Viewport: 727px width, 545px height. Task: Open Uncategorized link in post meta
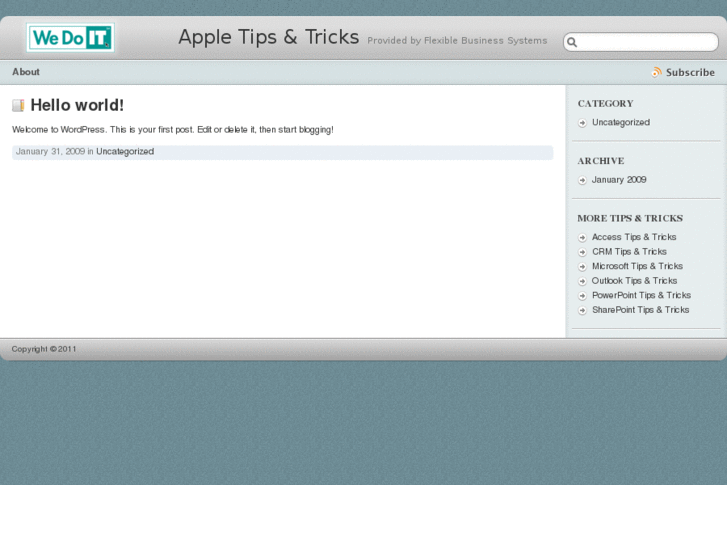pos(125,152)
